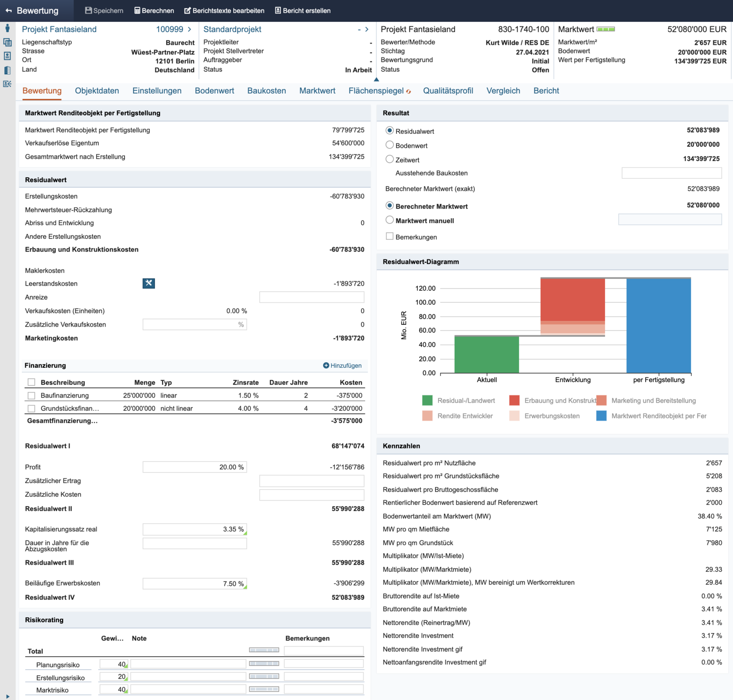Tick the Bemerkungen checkbox

click(x=389, y=236)
